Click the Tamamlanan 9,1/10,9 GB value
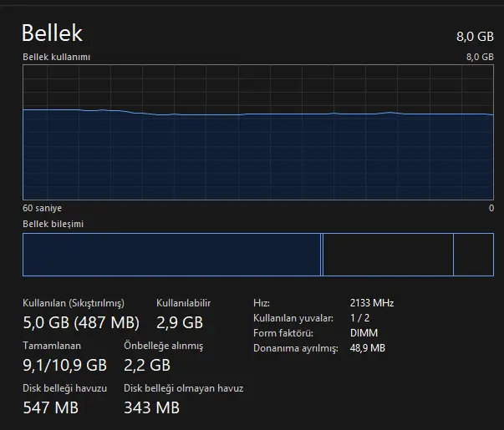This screenshot has width=504, height=430. [64, 365]
